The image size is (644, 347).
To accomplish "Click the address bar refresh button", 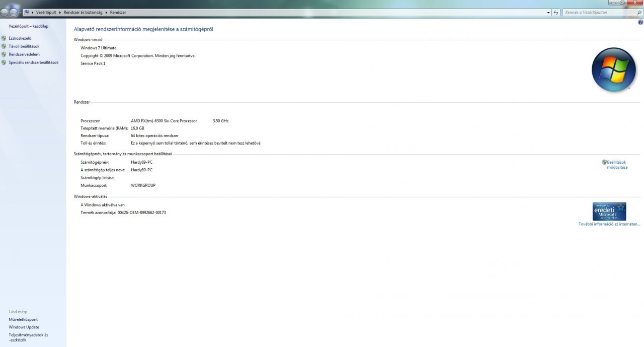I will pos(556,12).
